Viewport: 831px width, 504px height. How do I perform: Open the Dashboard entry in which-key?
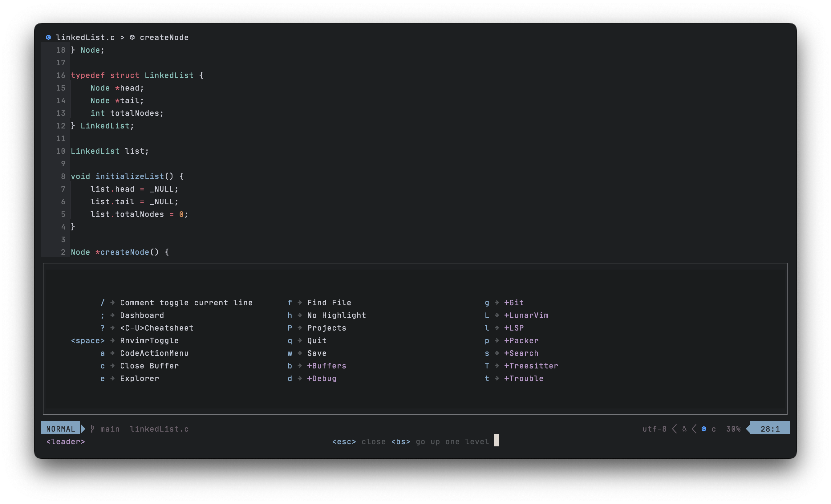(x=142, y=315)
